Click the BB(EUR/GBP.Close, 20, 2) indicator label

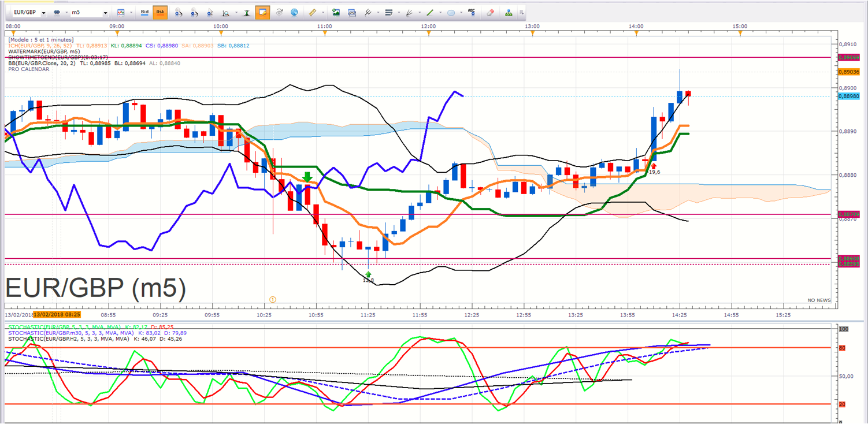(42, 63)
